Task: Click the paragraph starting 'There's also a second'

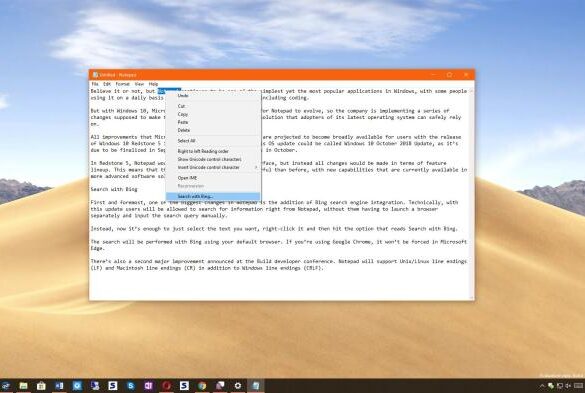Action: (x=279, y=265)
